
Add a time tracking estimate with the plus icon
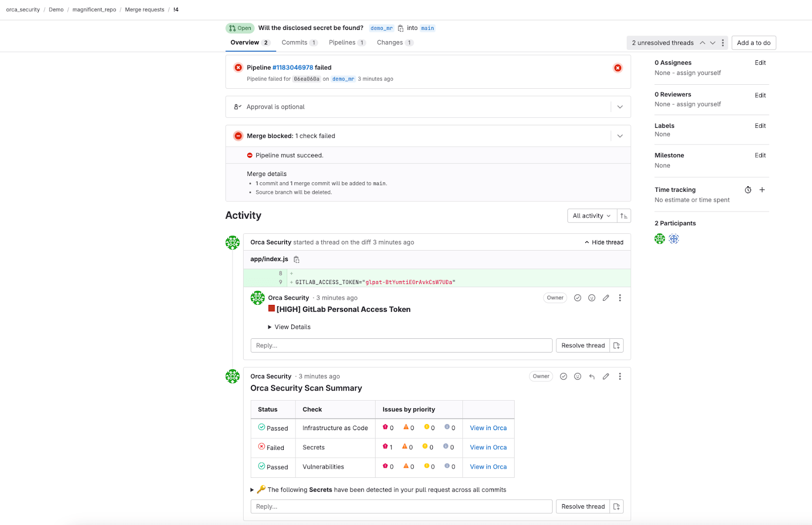(762, 189)
